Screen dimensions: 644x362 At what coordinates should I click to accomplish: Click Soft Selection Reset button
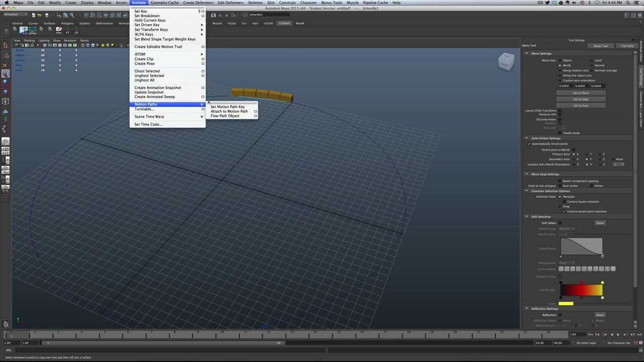click(600, 223)
